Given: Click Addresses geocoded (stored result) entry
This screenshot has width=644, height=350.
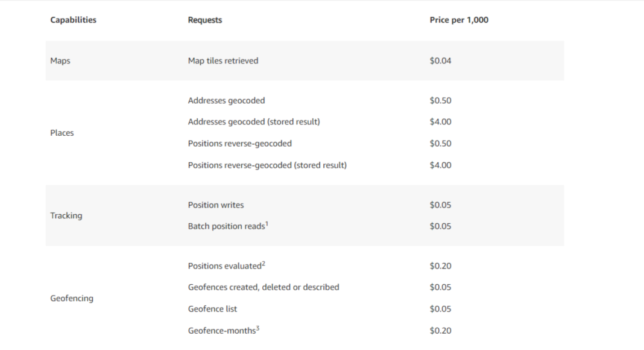Looking at the screenshot, I should [x=254, y=122].
